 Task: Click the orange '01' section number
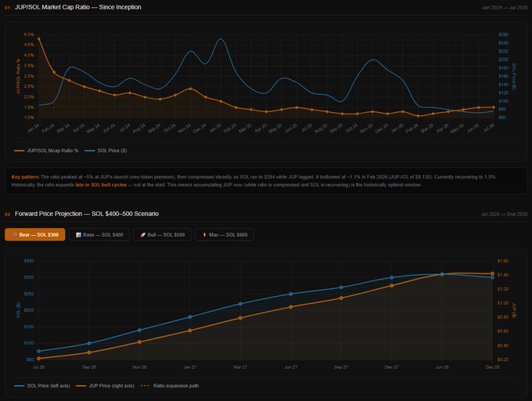[x=7, y=8]
